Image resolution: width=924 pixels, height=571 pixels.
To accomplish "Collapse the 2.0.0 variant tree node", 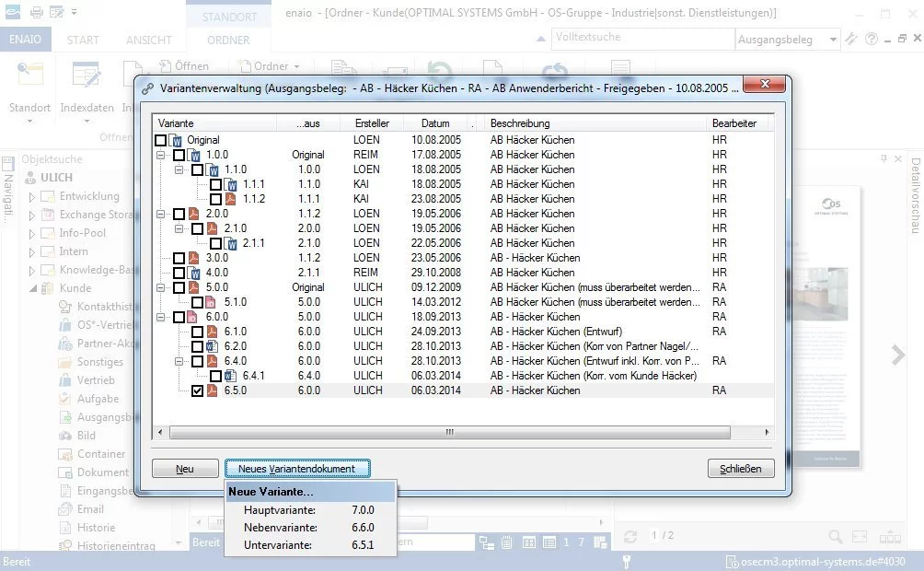I will point(160,214).
